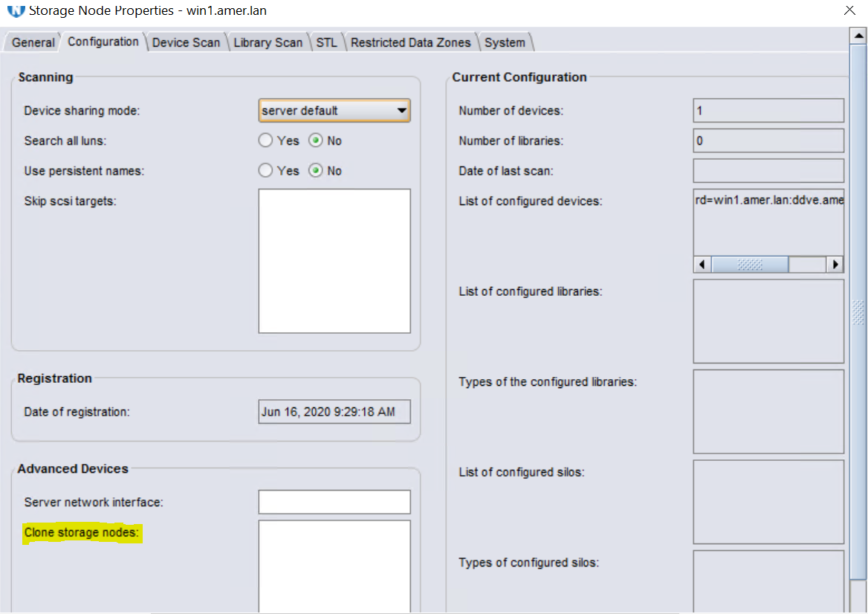868x614 pixels.
Task: Click the Skip scsi targets text area
Action: point(334,261)
